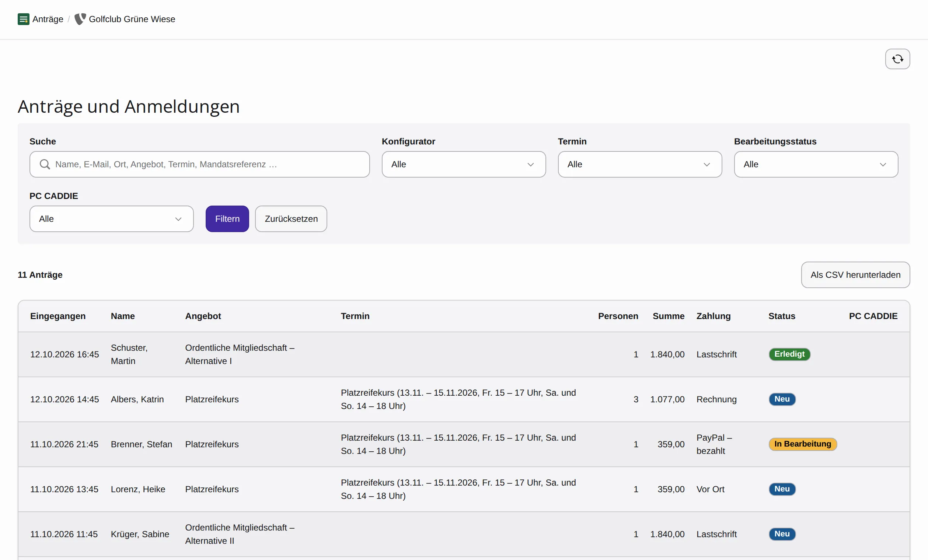Image resolution: width=928 pixels, height=560 pixels.
Task: Click the date 11.10.2026 21:45
Action: point(64,444)
